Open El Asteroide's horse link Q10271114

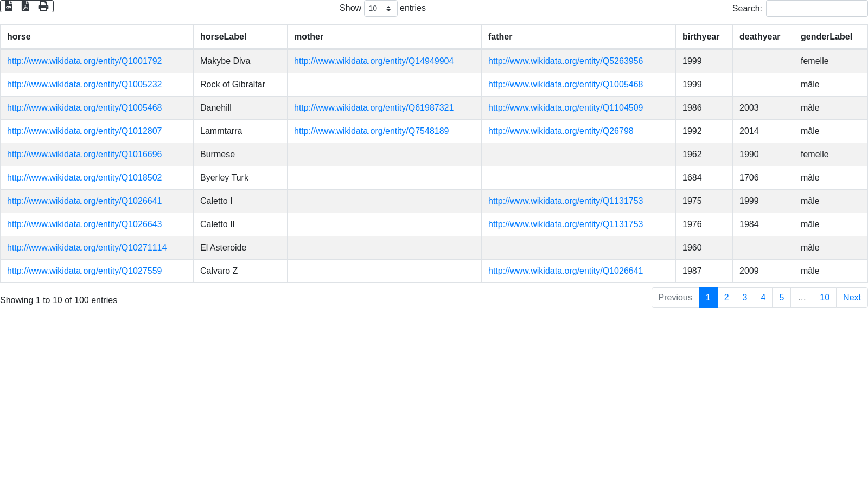click(x=87, y=248)
